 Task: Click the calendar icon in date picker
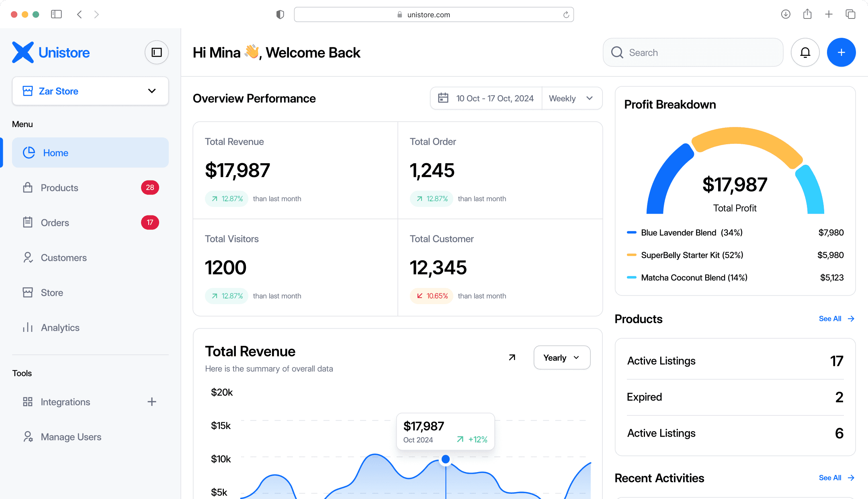click(443, 98)
